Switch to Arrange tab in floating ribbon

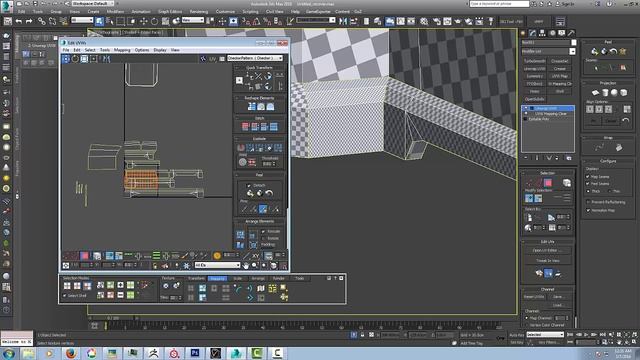258,278
